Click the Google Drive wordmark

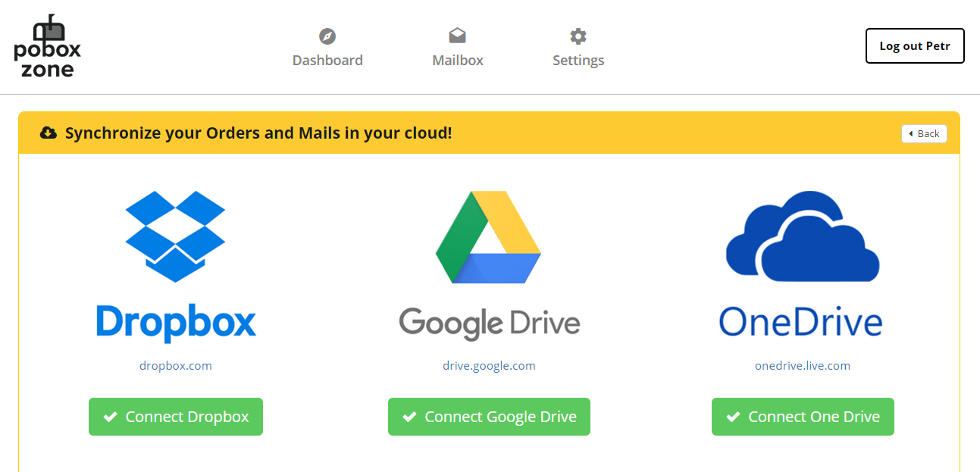click(490, 324)
